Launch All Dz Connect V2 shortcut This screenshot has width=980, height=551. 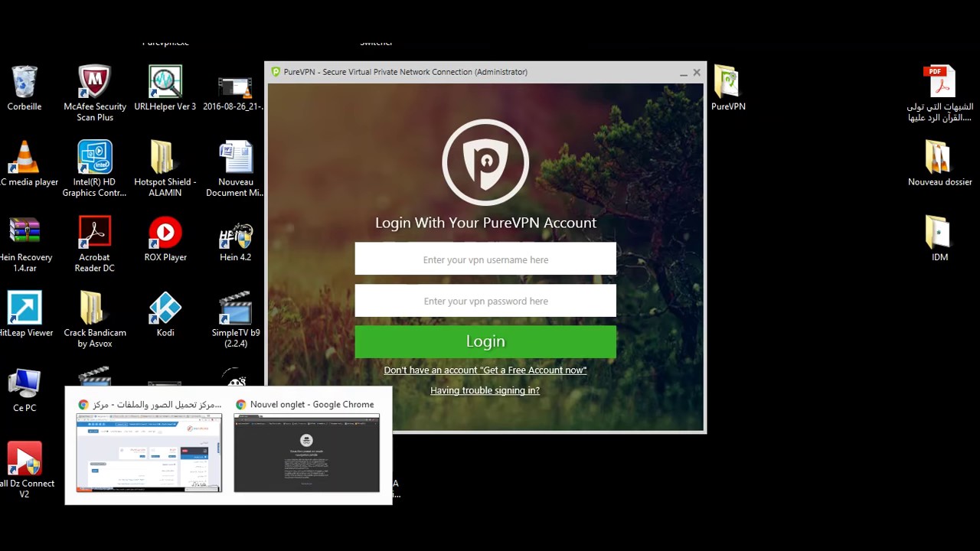[24, 458]
